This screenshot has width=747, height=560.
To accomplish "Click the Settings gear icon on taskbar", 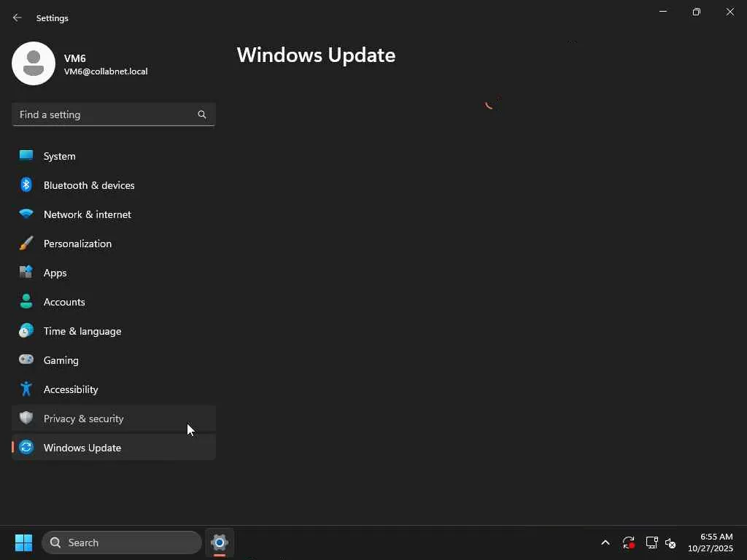I will pos(220,542).
